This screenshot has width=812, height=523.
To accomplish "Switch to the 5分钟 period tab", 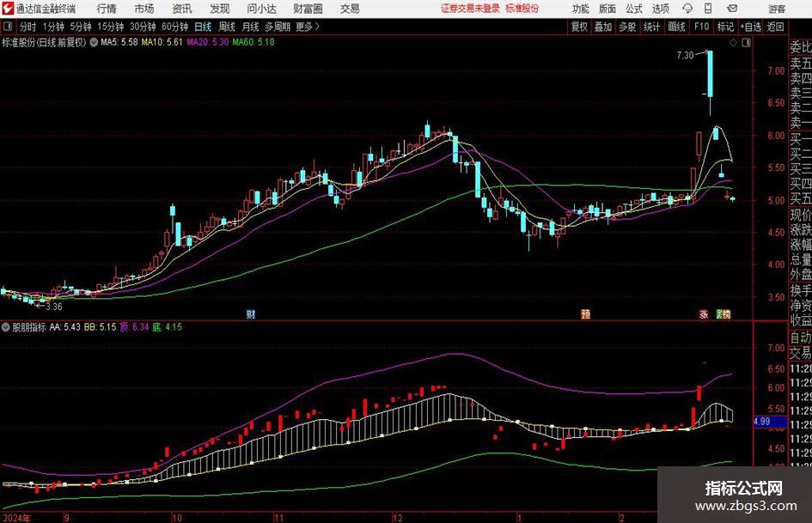I will coord(81,27).
